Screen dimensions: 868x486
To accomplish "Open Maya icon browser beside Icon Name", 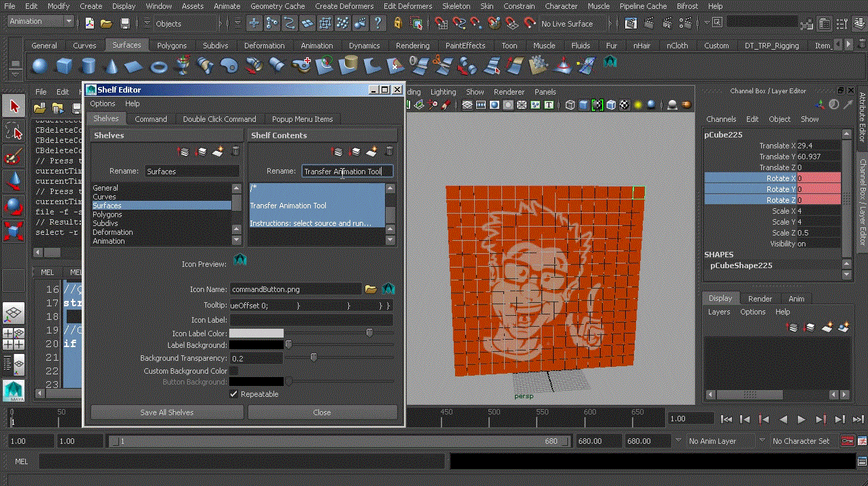I will click(388, 289).
